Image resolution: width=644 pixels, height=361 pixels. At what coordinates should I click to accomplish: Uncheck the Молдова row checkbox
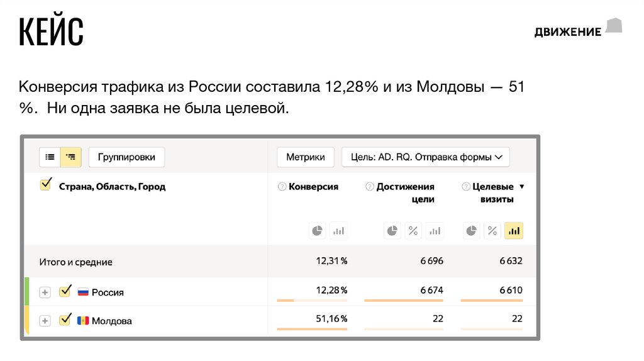[x=65, y=320]
